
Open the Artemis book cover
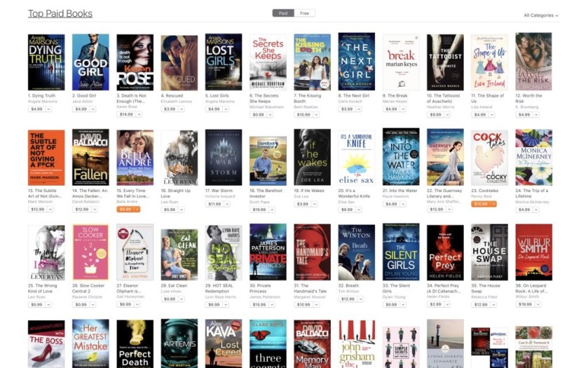(179, 343)
